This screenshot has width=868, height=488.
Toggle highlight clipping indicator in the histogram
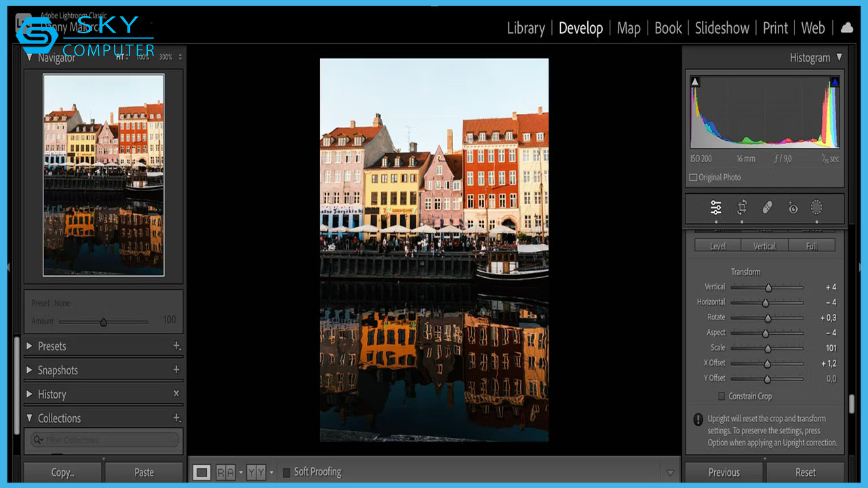pyautogui.click(x=835, y=82)
